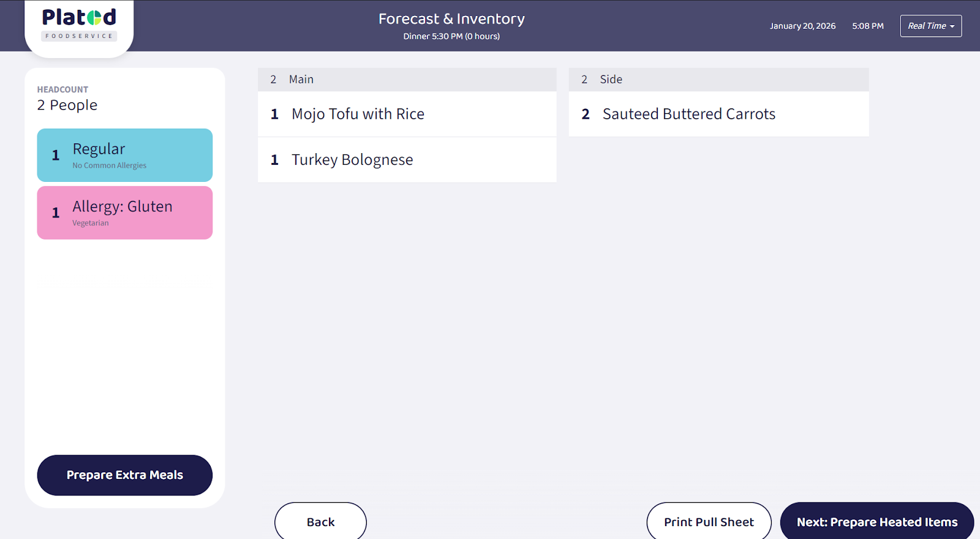Click the 5:08 PM clock time
This screenshot has width=980, height=539.
[867, 26]
